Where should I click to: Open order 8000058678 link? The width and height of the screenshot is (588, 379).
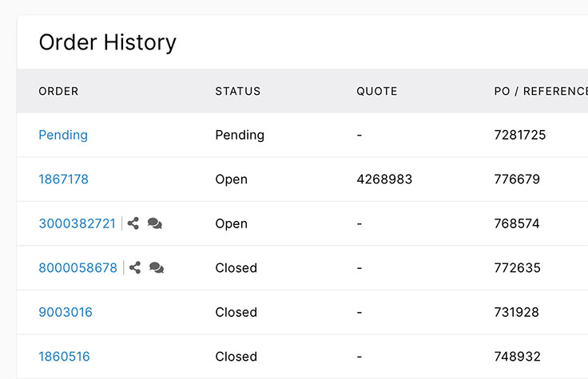(77, 268)
